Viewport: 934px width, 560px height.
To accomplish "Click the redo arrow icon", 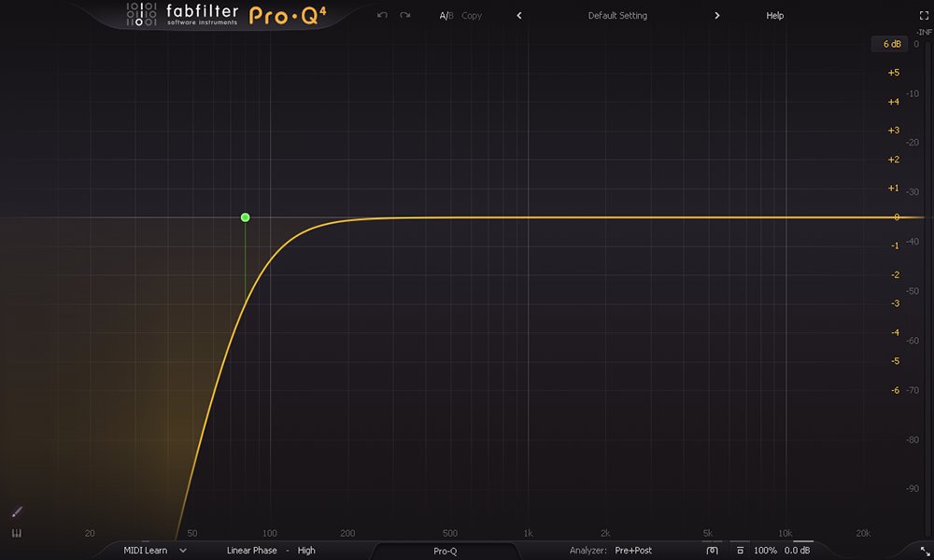I will 405,16.
